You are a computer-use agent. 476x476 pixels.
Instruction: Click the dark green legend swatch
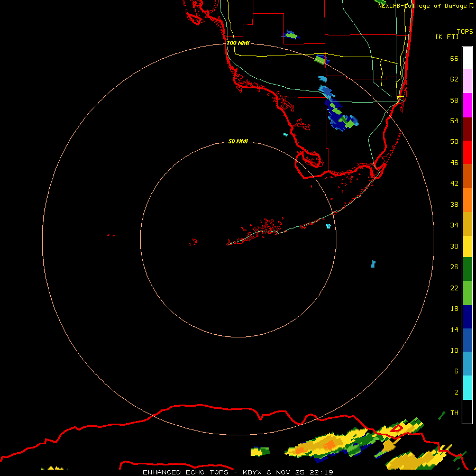click(467, 269)
